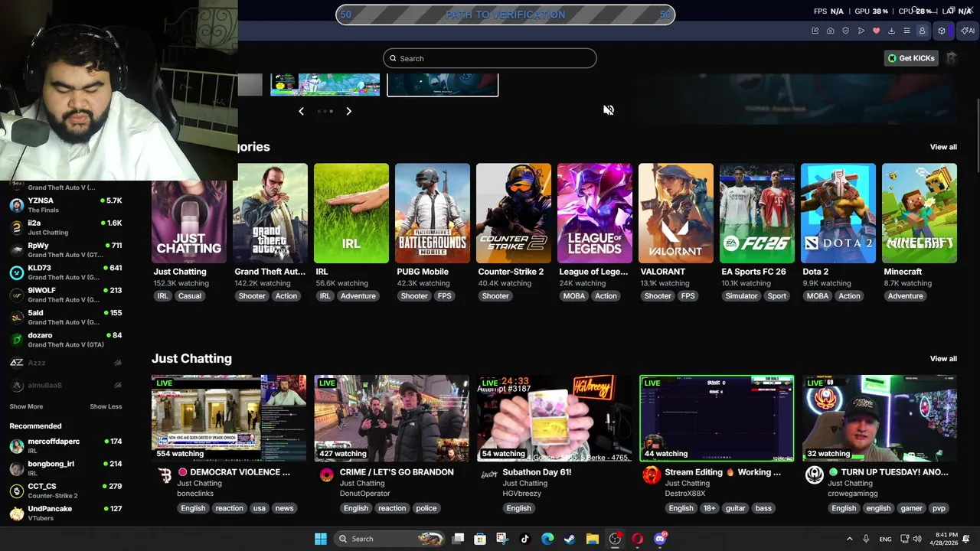Image resolution: width=980 pixels, height=551 pixels.
Task: Open the Minecraft category card
Action: [920, 214]
